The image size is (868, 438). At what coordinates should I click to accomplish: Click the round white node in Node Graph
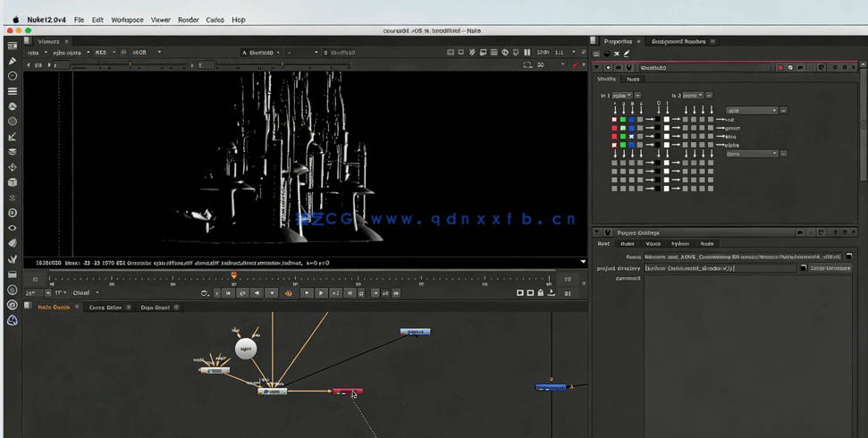(245, 349)
